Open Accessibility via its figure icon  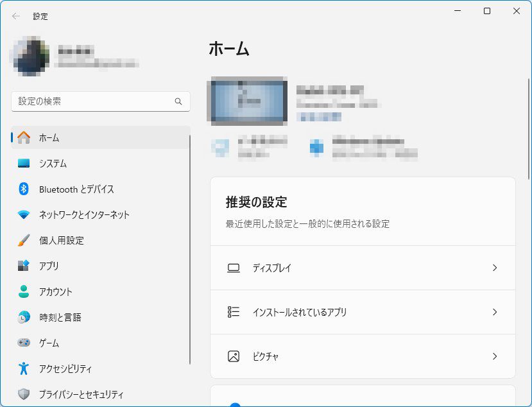coord(24,368)
